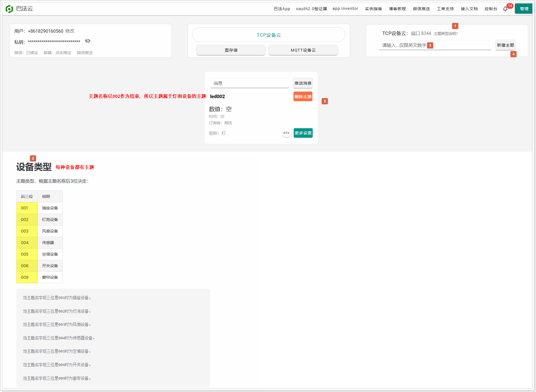Click 微信推送 under the private key
The height and width of the screenshot is (392, 536).
(x=85, y=53)
